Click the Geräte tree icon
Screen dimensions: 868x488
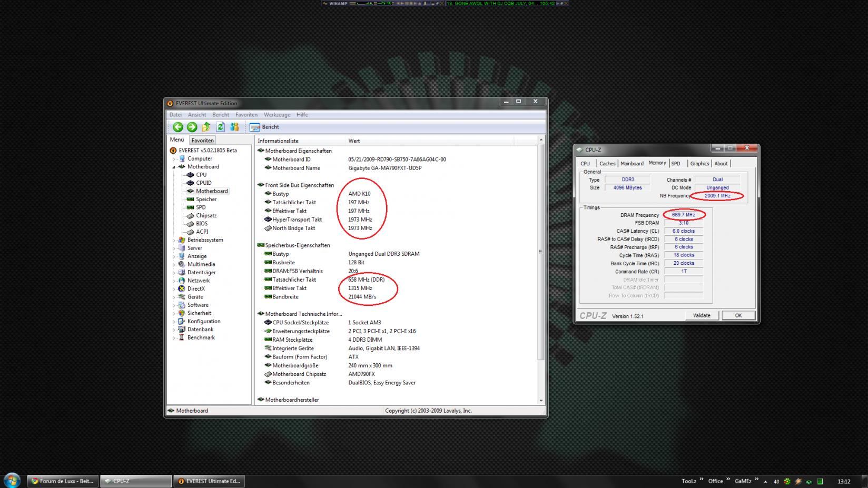182,297
